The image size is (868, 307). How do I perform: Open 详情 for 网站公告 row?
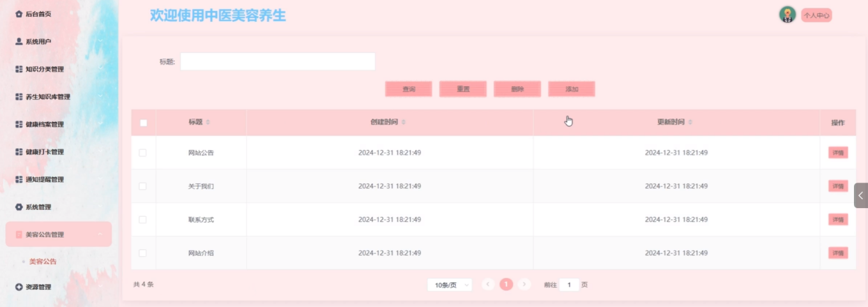838,153
